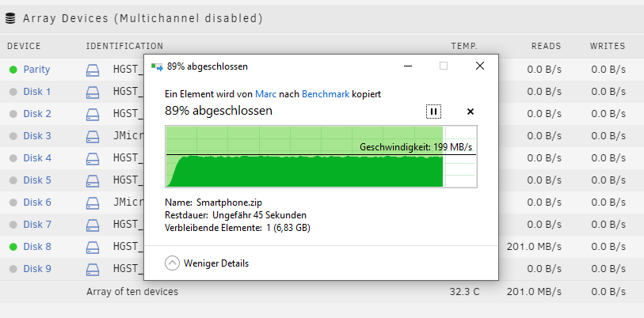Click the green status dot for Disk 8
The width and height of the screenshot is (644, 318).
[x=13, y=247]
